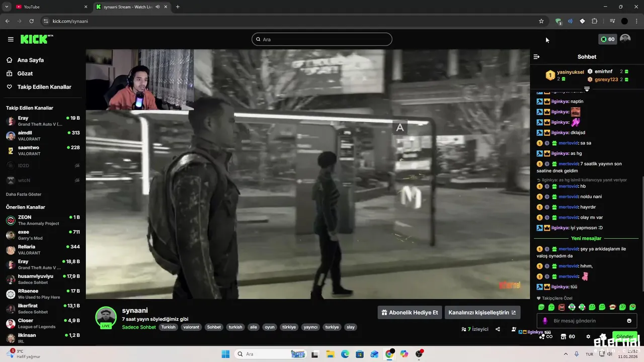Click moderator icon beside share

[x=513, y=329]
